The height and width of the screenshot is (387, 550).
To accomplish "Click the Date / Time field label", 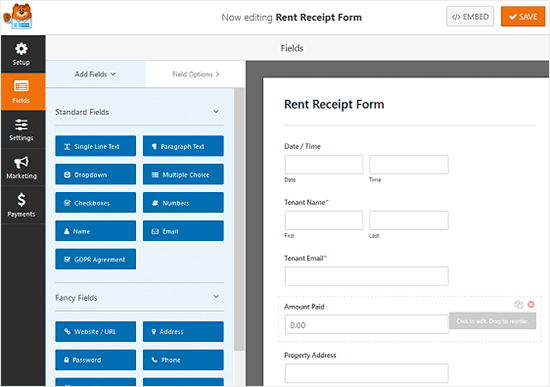I will (302, 146).
